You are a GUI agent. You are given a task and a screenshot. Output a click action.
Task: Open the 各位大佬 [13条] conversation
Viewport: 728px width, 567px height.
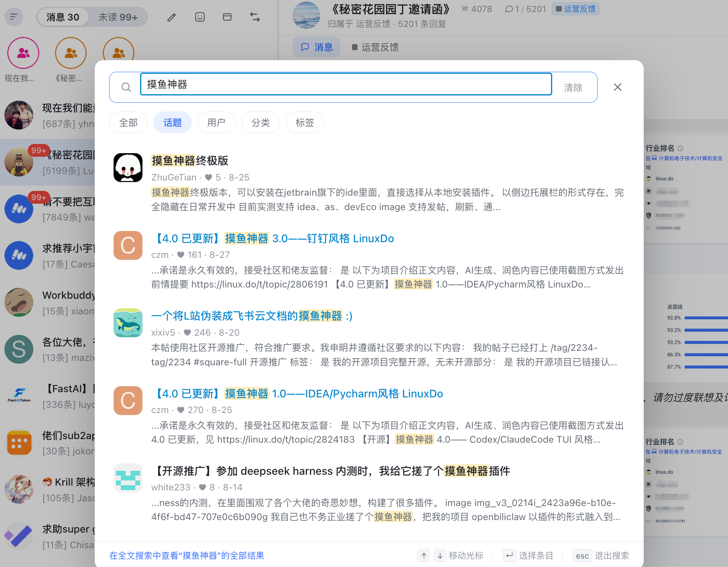(x=47, y=349)
